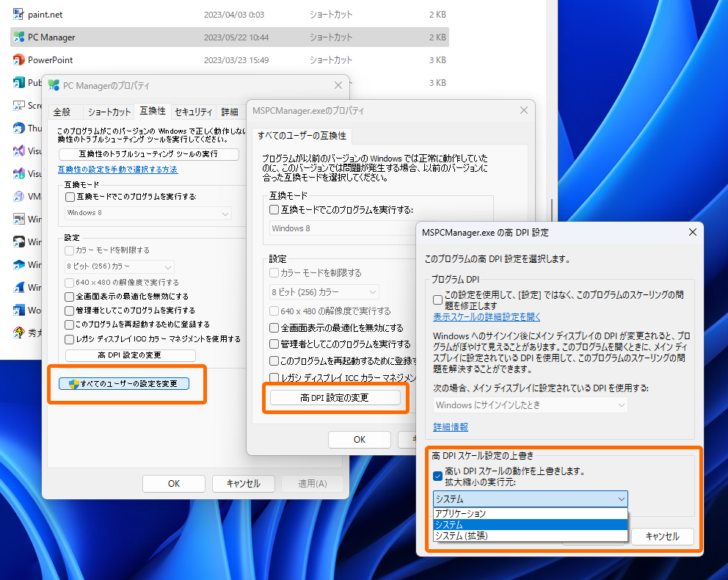Select すべてのユーザーの互換性 tab
This screenshot has width=728, height=580.
(x=302, y=136)
